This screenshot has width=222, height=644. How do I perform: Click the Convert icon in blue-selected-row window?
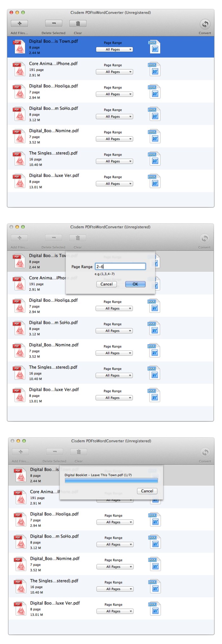205,24
